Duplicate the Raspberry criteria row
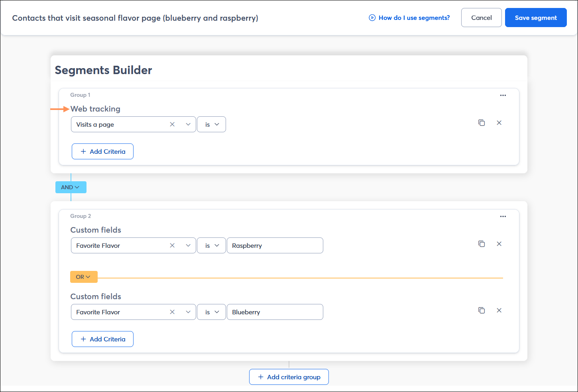 (482, 244)
